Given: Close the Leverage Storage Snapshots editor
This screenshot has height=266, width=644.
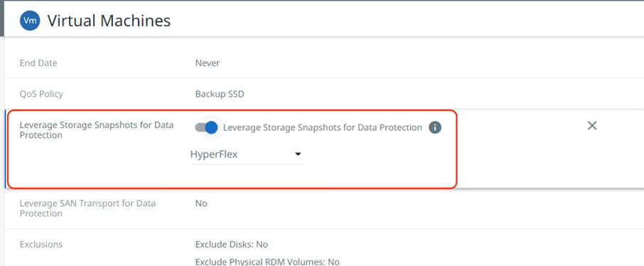Looking at the screenshot, I should click(592, 126).
